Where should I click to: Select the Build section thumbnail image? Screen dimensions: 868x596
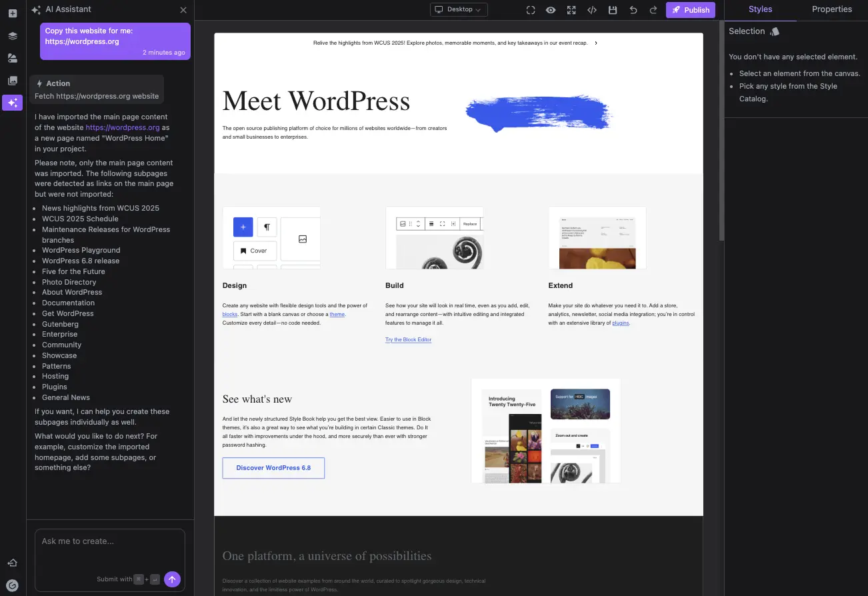[x=434, y=238]
